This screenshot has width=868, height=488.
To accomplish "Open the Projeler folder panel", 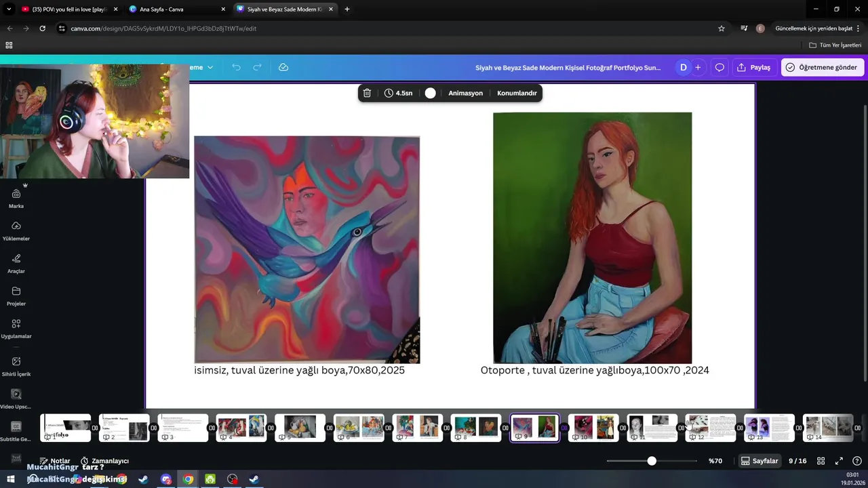I will tap(16, 296).
